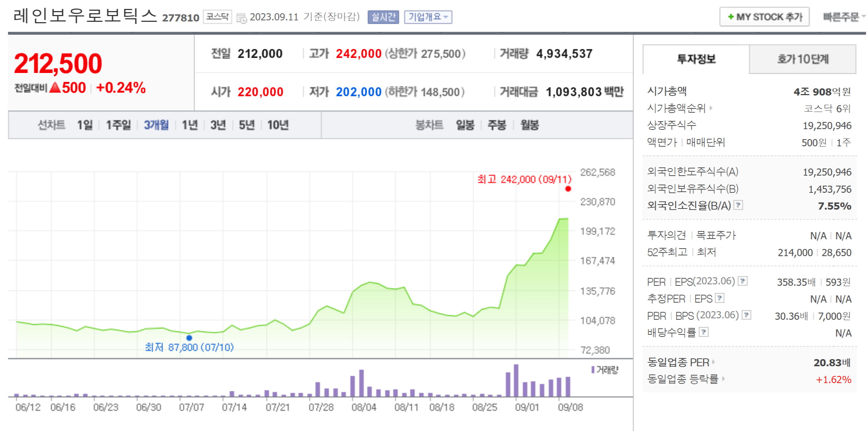Click the blue 최저 87,800 marker dot
This screenshot has width=868, height=431.
click(189, 338)
